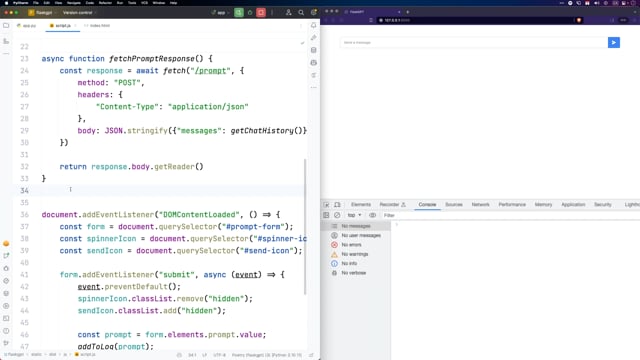Click the /prompt URL link in code
The height and width of the screenshot is (360, 640).
pyautogui.click(x=211, y=71)
